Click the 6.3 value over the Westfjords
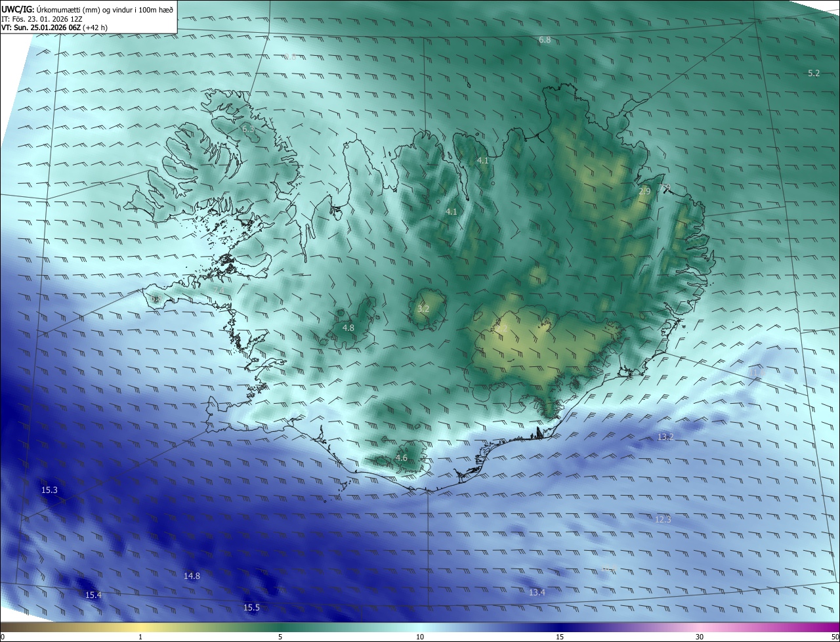The width and height of the screenshot is (840, 642). click(248, 129)
